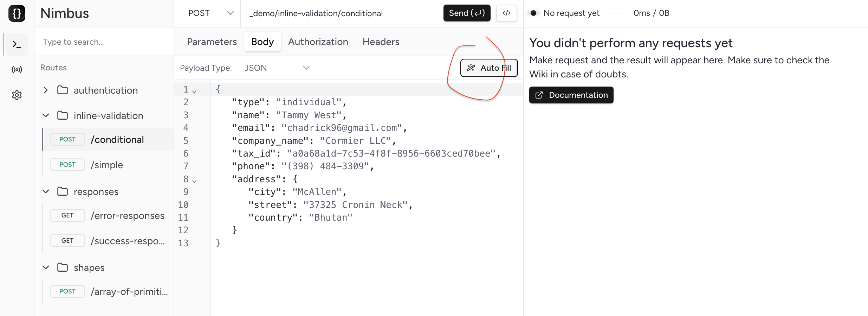
Task: Focus the Type to search field
Action: pos(104,42)
